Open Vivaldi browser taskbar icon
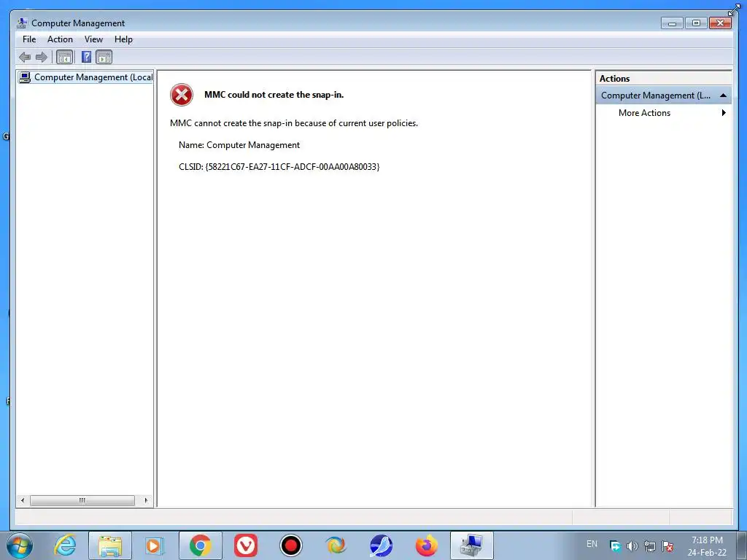747x560 pixels. [x=246, y=545]
